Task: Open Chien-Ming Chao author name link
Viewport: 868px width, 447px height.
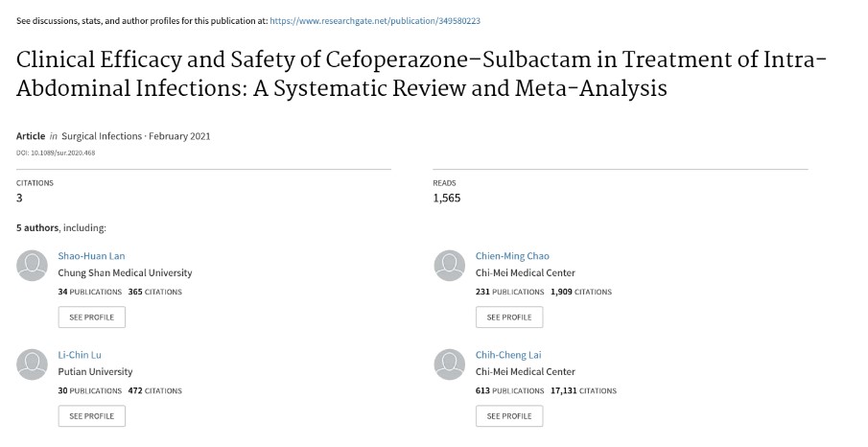Action: coord(512,256)
